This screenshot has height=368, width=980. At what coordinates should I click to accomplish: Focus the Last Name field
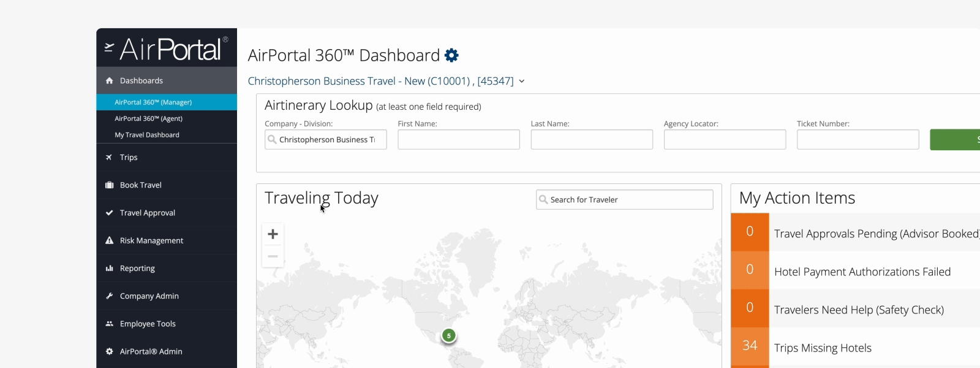tap(592, 139)
